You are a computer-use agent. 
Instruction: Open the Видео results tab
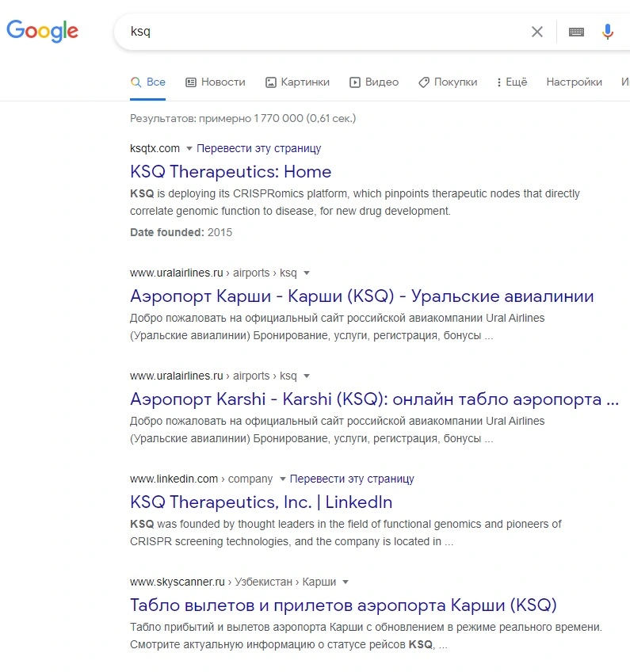pos(374,82)
